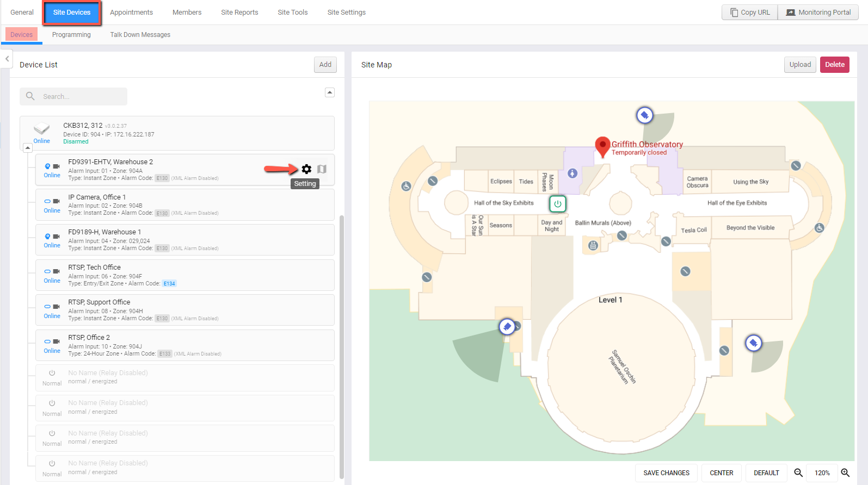Open the Members tab

click(x=187, y=12)
